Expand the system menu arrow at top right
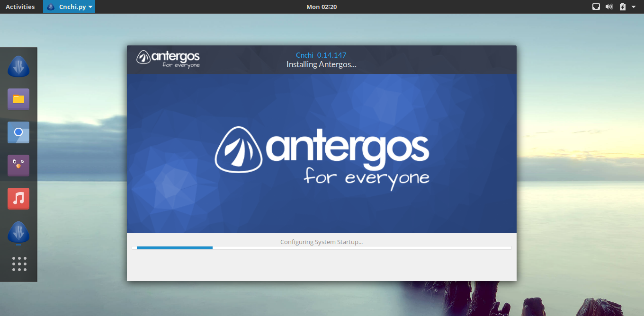 pos(634,7)
